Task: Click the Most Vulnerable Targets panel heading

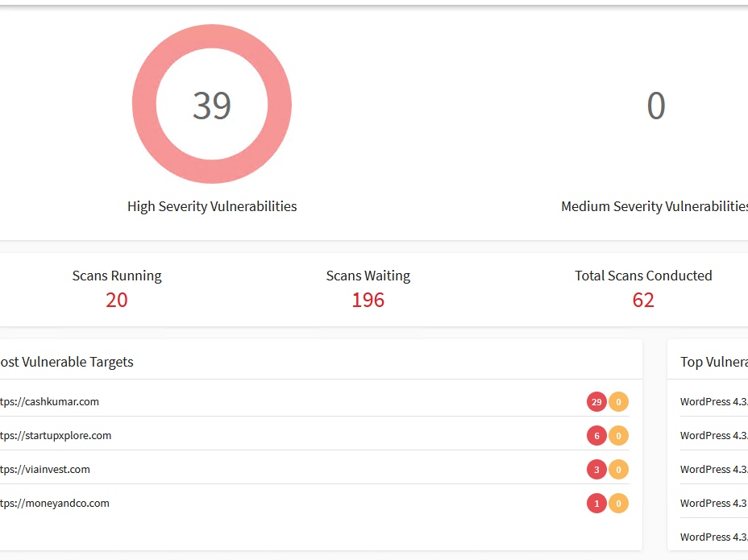Action: pos(68,362)
